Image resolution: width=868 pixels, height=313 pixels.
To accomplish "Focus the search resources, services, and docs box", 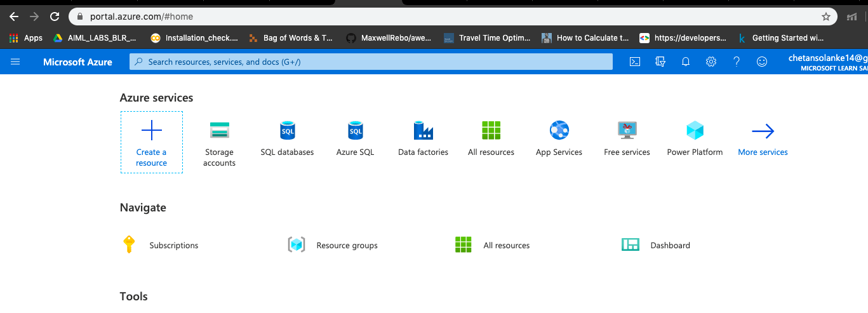I will [x=371, y=62].
